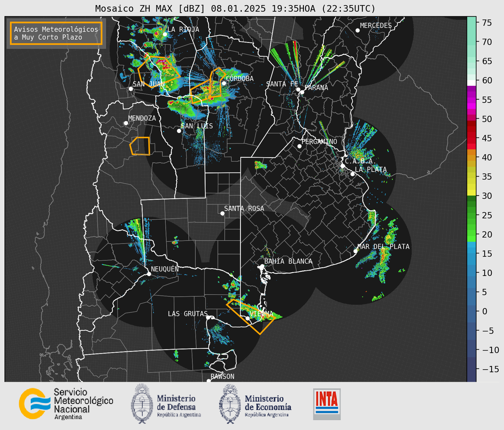504x430 pixels.
Task: Select the MENDOZA city marker dot
Action: click(126, 123)
